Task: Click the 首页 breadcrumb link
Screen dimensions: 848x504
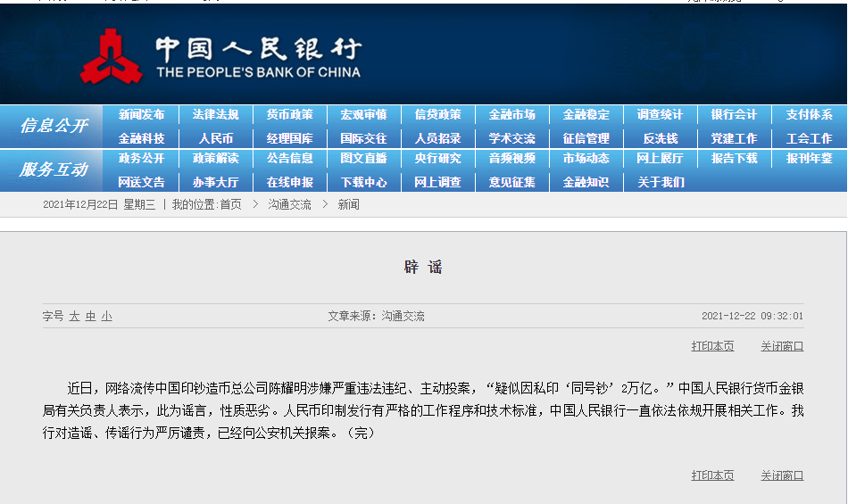Action: click(x=230, y=204)
